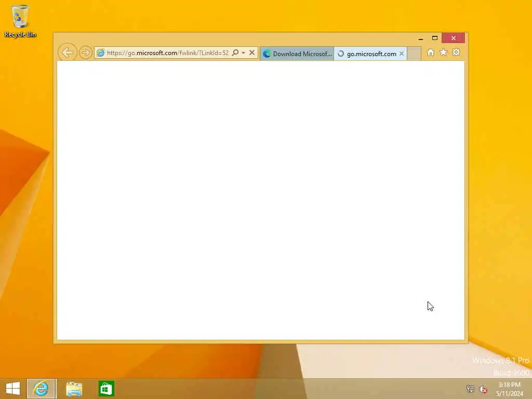Close the go.microsoft.com tab
The height and width of the screenshot is (399, 532).
click(x=402, y=54)
